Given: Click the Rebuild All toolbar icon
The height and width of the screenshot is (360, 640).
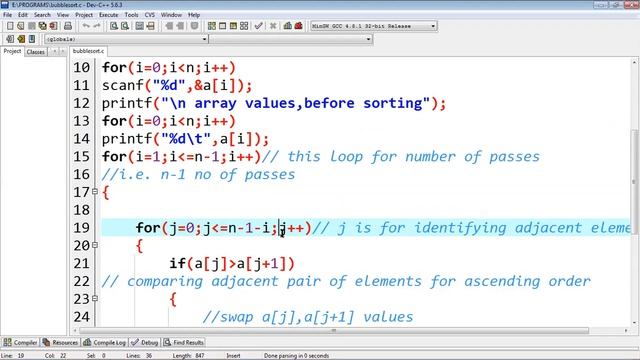Looking at the screenshot, I should 244,26.
